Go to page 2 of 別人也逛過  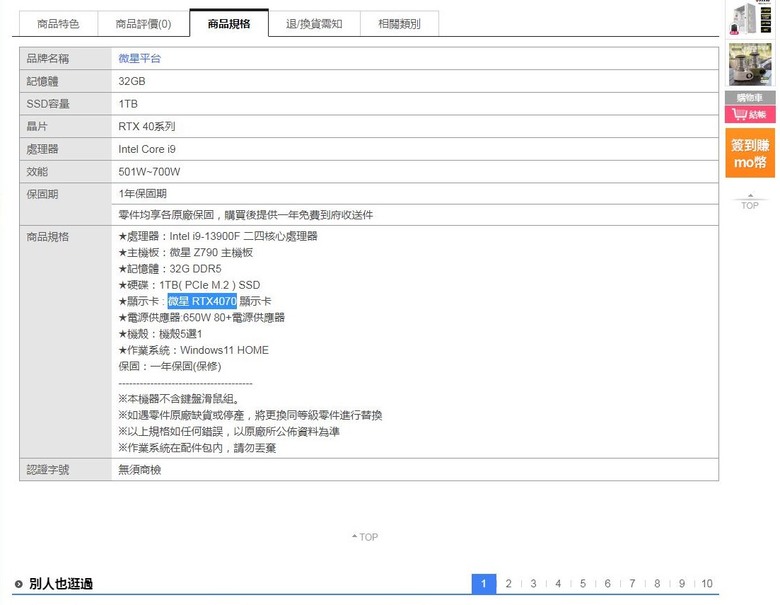pos(508,584)
